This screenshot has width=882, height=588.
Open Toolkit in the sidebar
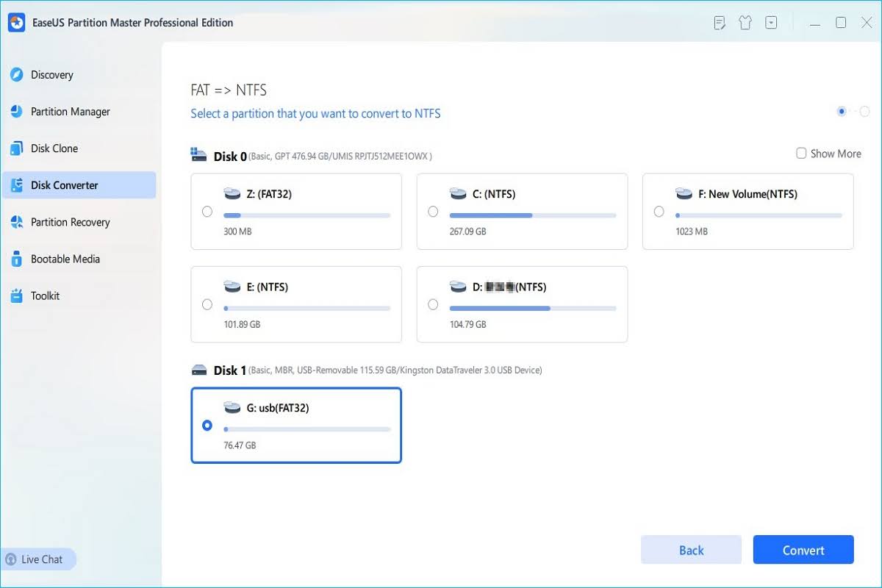[x=79, y=295]
